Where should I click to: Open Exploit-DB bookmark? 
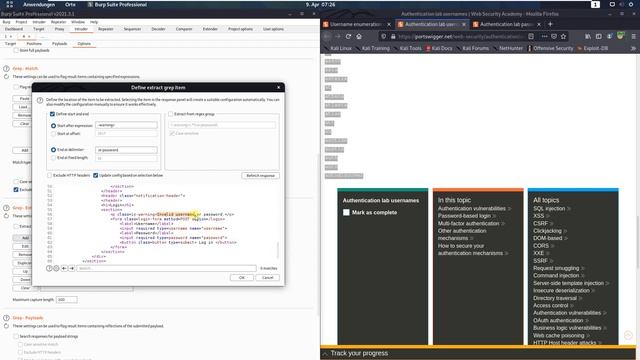point(593,48)
